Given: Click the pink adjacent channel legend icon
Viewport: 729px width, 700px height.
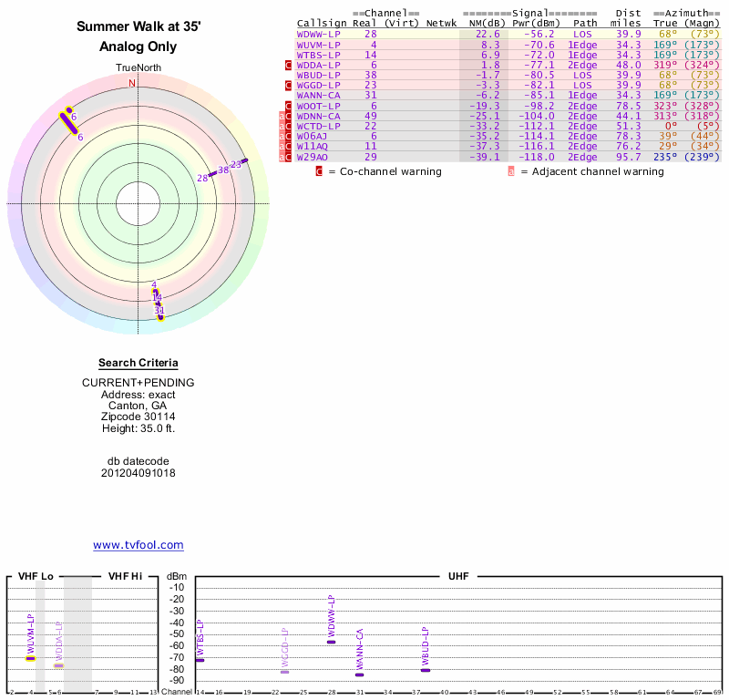Looking at the screenshot, I should click(x=511, y=170).
